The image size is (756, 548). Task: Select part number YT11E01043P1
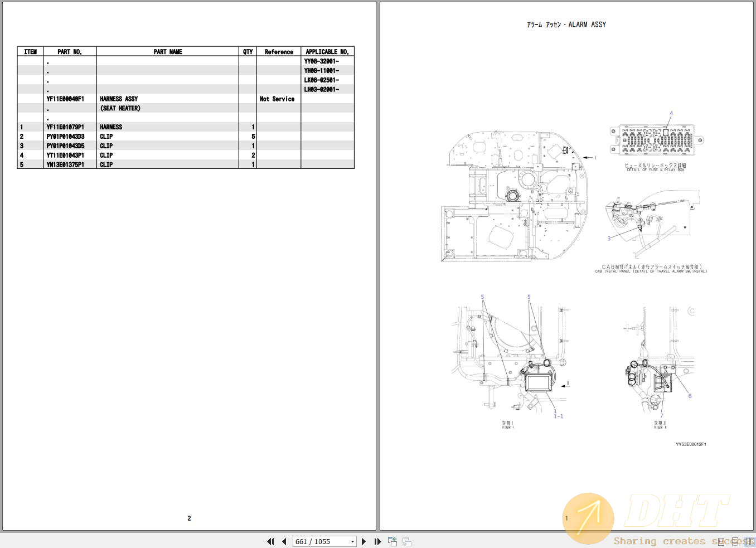click(x=65, y=156)
